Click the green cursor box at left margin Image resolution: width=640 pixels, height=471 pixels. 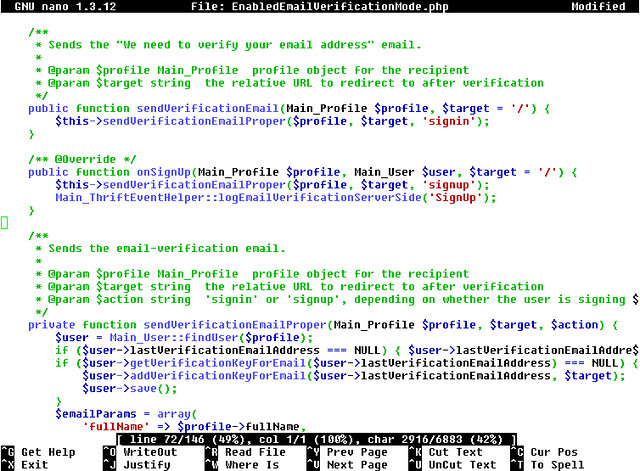tap(4, 222)
